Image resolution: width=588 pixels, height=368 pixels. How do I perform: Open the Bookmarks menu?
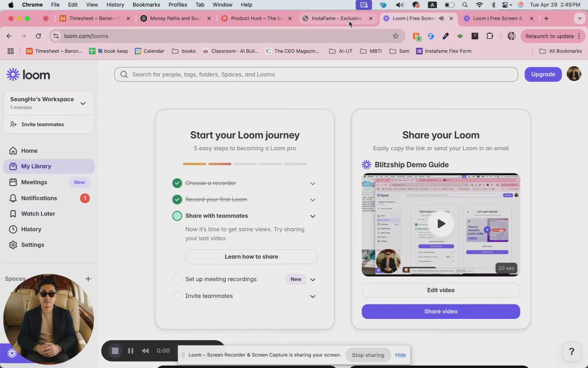point(146,5)
